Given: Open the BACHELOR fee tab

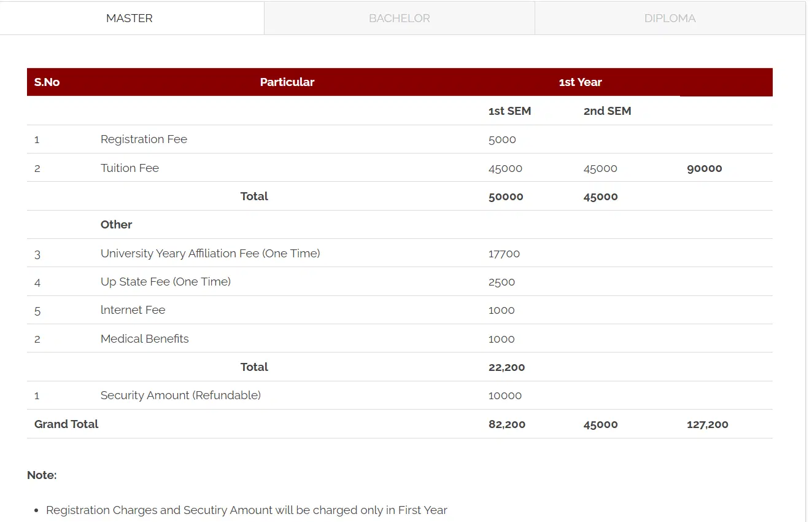Looking at the screenshot, I should pyautogui.click(x=399, y=18).
